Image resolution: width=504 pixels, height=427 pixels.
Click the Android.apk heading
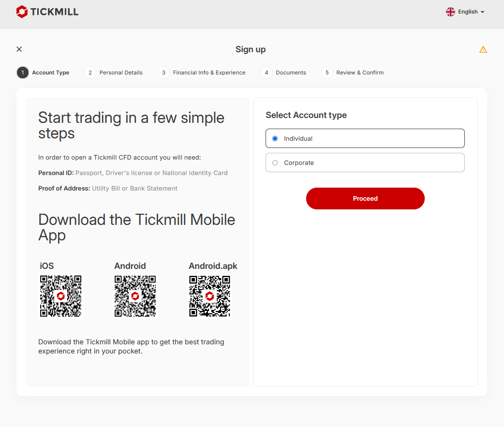tap(213, 266)
